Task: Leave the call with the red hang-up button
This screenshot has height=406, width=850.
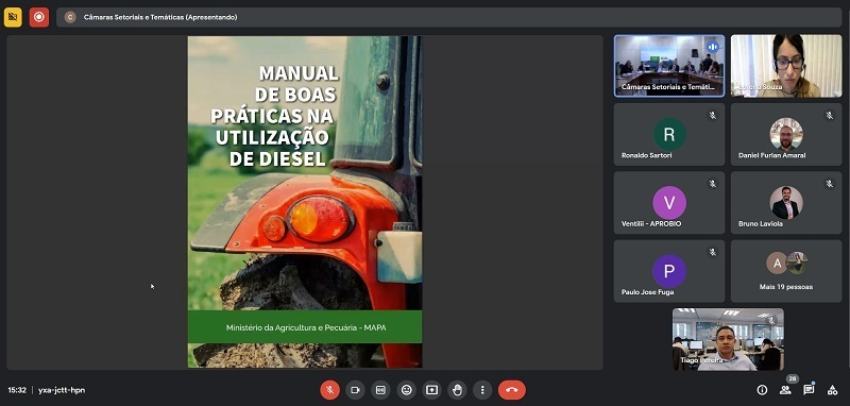Action: 512,390
